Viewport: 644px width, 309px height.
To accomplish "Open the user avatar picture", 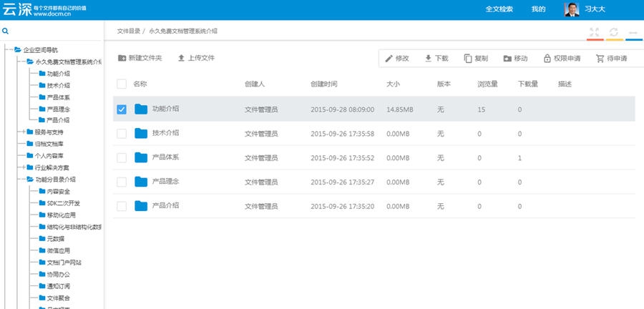I will pyautogui.click(x=572, y=9).
